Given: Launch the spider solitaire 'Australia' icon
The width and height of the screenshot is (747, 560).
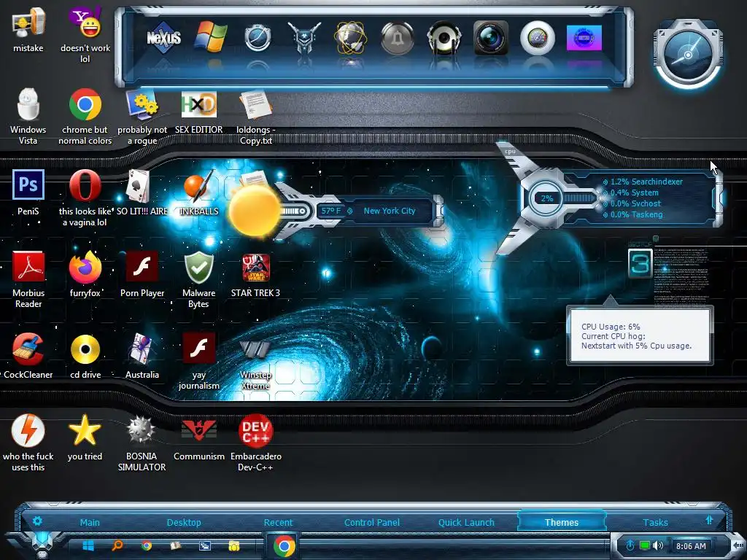Looking at the screenshot, I should [x=142, y=356].
